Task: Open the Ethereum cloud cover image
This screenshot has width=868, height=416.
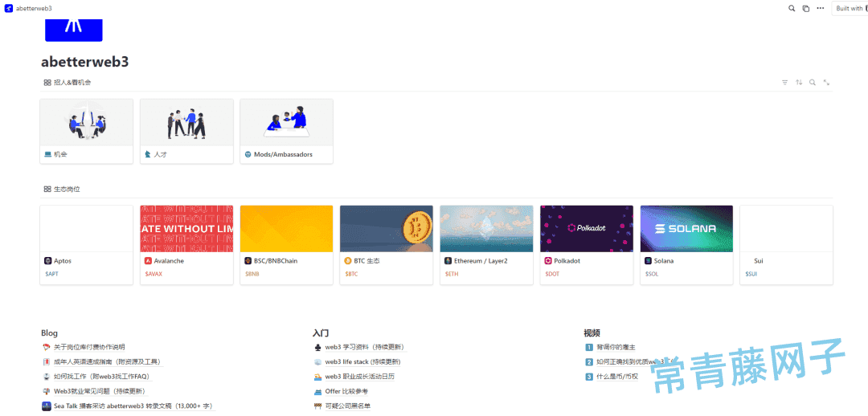Action: 486,228
